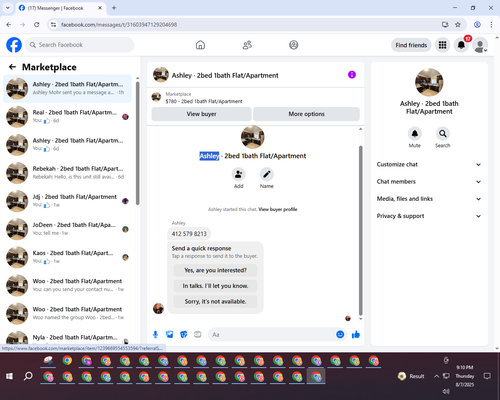Click the Search Facebook field
500x400 pixels.
(80, 45)
